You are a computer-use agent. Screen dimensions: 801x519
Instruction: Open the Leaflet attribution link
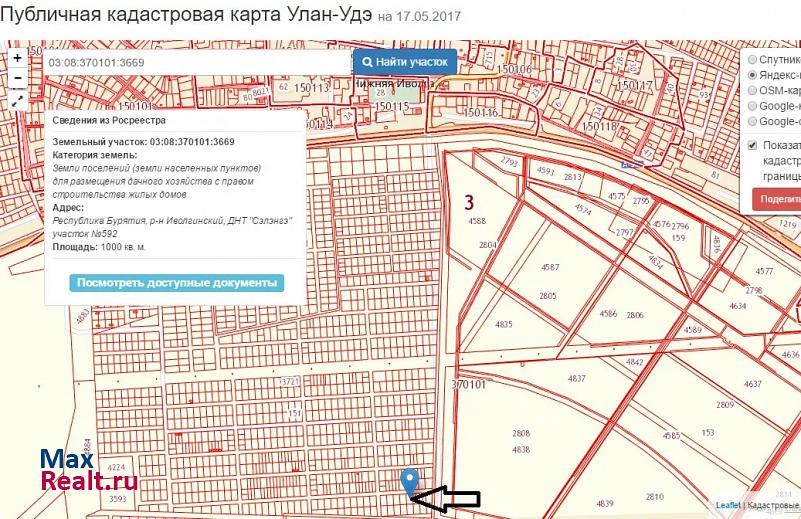(x=728, y=505)
